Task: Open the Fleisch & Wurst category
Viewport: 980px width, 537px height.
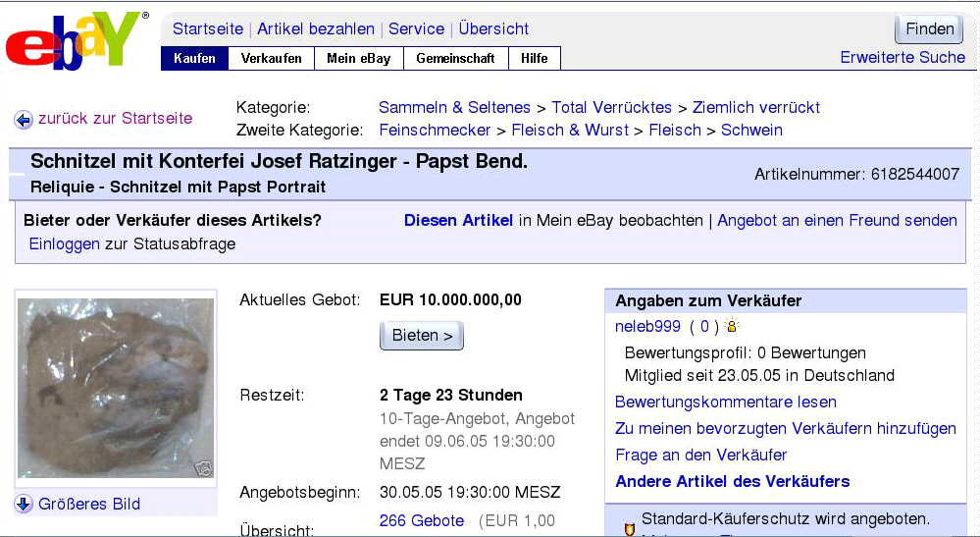Action: [x=570, y=130]
